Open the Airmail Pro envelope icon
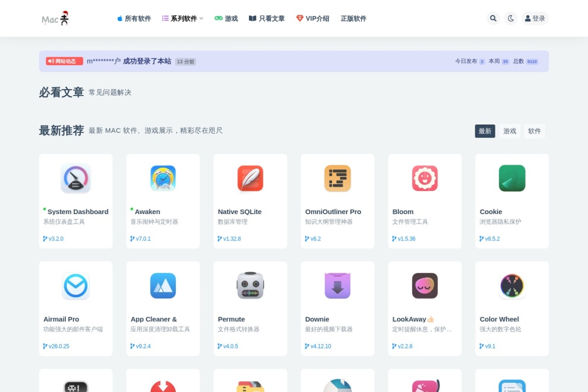588x392 pixels. pyautogui.click(x=75, y=286)
